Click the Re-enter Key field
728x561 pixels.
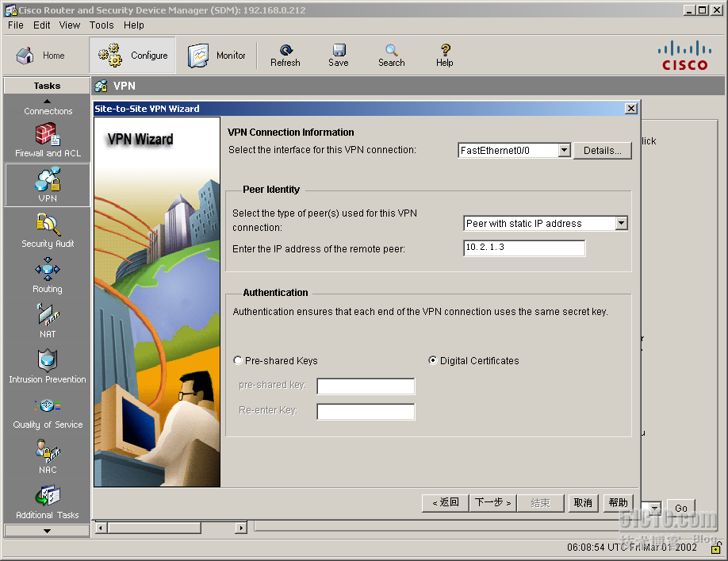click(366, 412)
